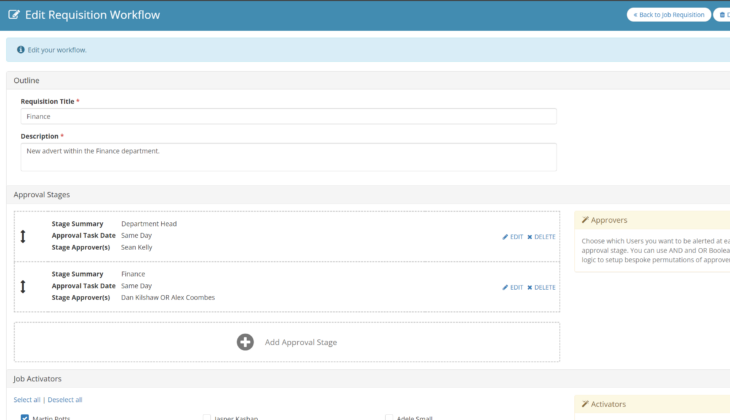Viewport: 730px width, 420px height.
Task: Click the info icon beside 'Edit your workflow'
Action: [20, 50]
